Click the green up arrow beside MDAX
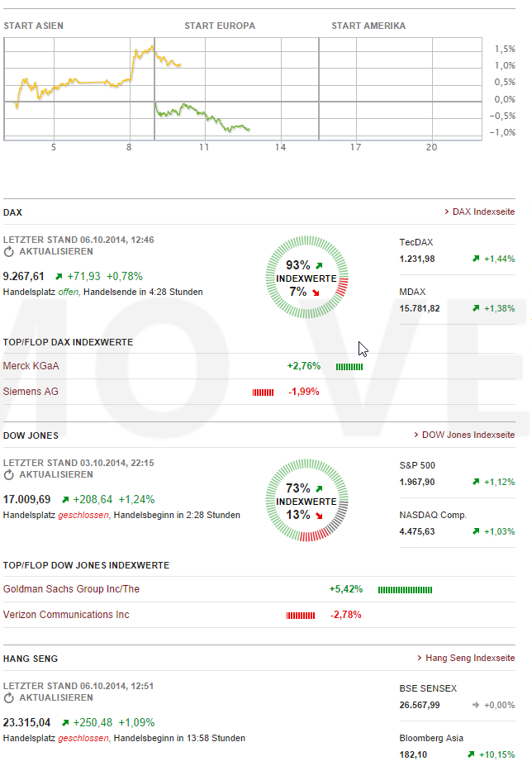Viewport: 532px width, 766px height. [x=476, y=308]
